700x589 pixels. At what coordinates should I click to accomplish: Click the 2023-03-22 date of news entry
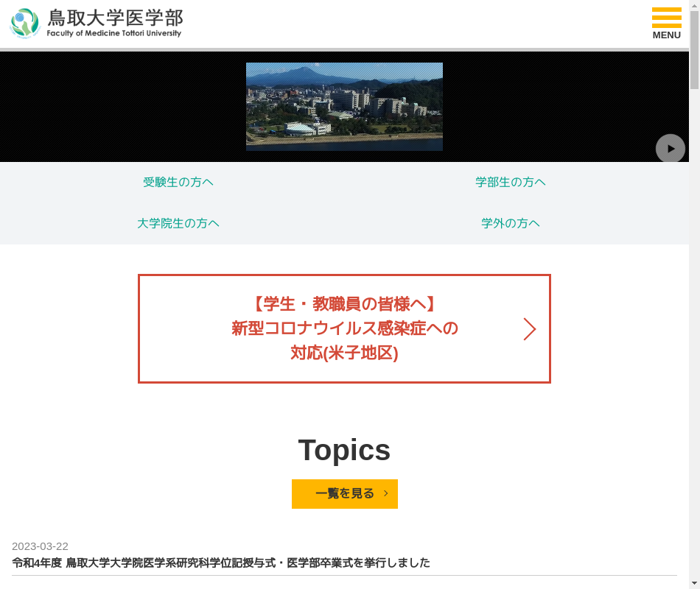(40, 546)
